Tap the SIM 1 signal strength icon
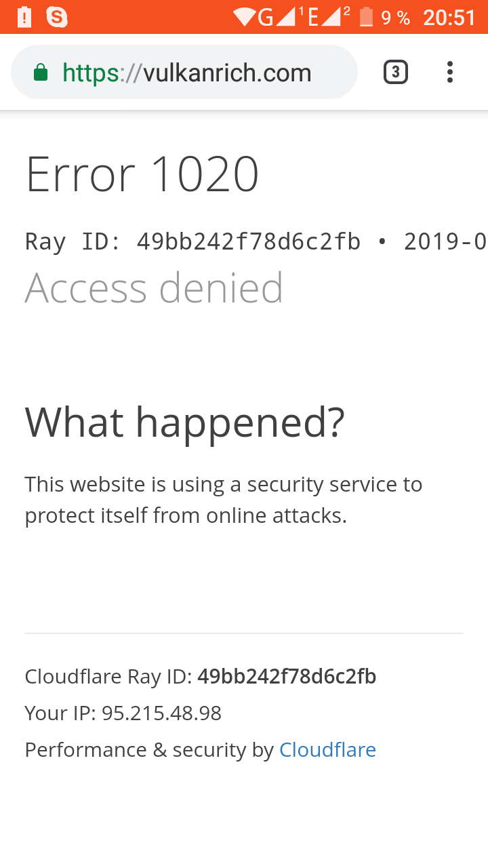 pos(287,17)
